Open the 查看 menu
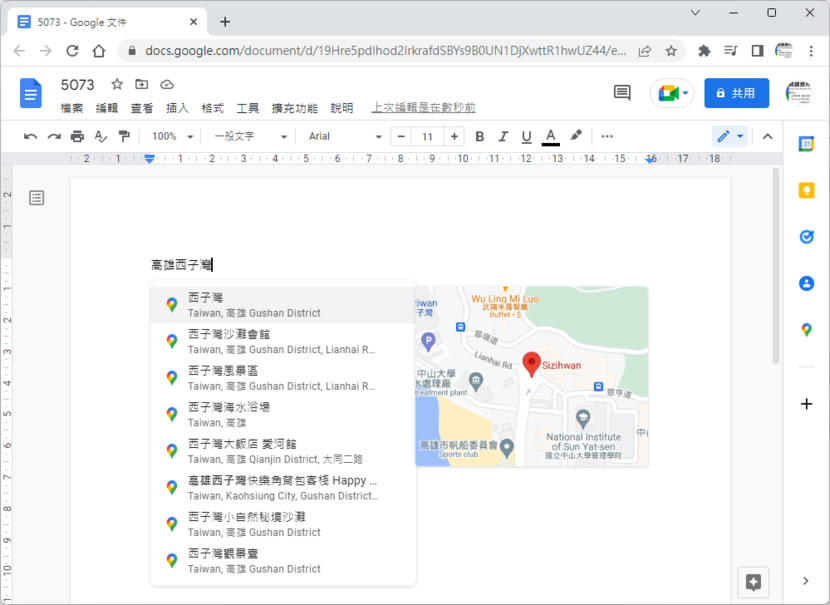This screenshot has height=605, width=830. [x=142, y=108]
